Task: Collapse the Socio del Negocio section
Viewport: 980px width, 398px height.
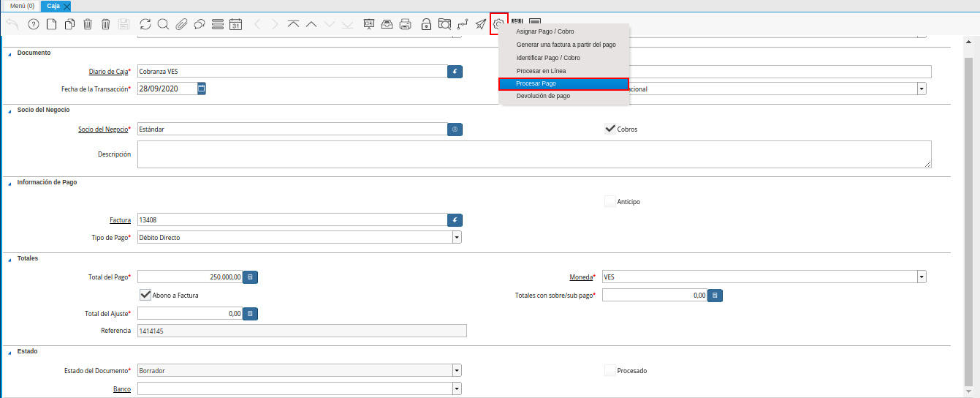Action: click(x=10, y=110)
